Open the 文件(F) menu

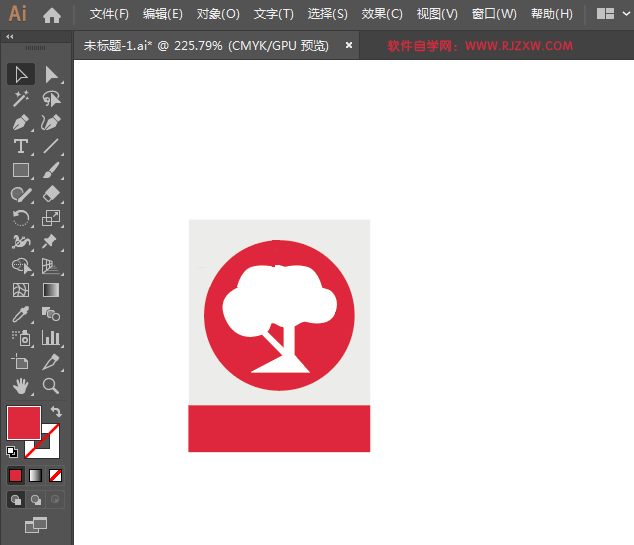point(109,14)
